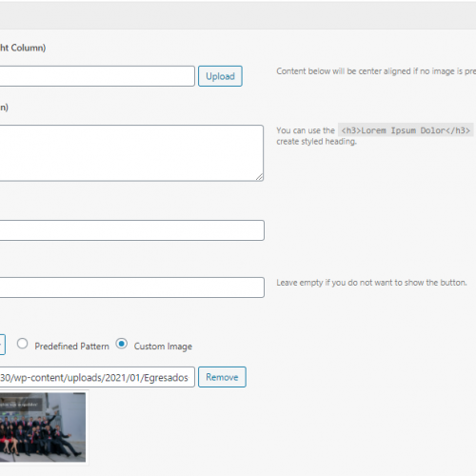
Task: Select the Custom Image radio button
Action: (x=122, y=344)
